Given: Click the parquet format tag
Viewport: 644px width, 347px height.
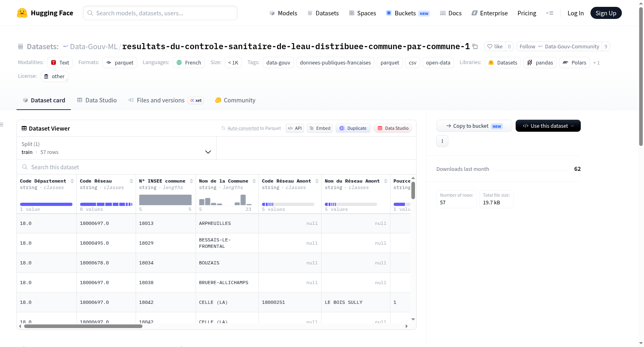Looking at the screenshot, I should 120,62.
